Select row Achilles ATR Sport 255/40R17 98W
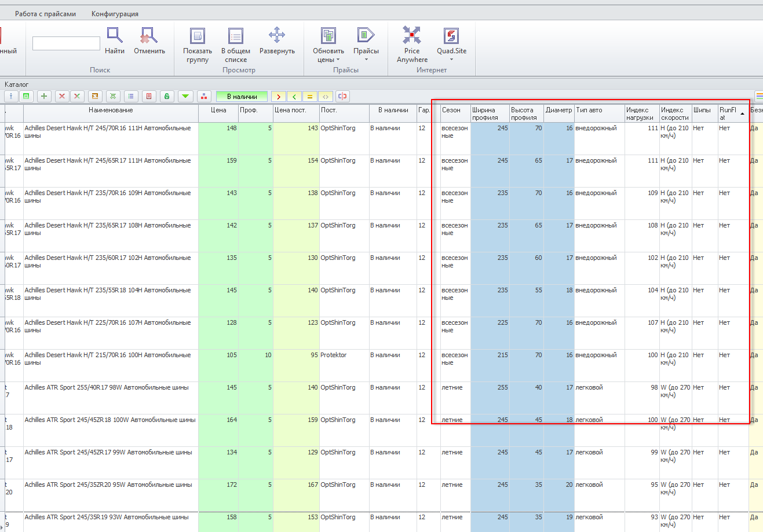The height and width of the screenshot is (532, 763). pyautogui.click(x=381, y=398)
